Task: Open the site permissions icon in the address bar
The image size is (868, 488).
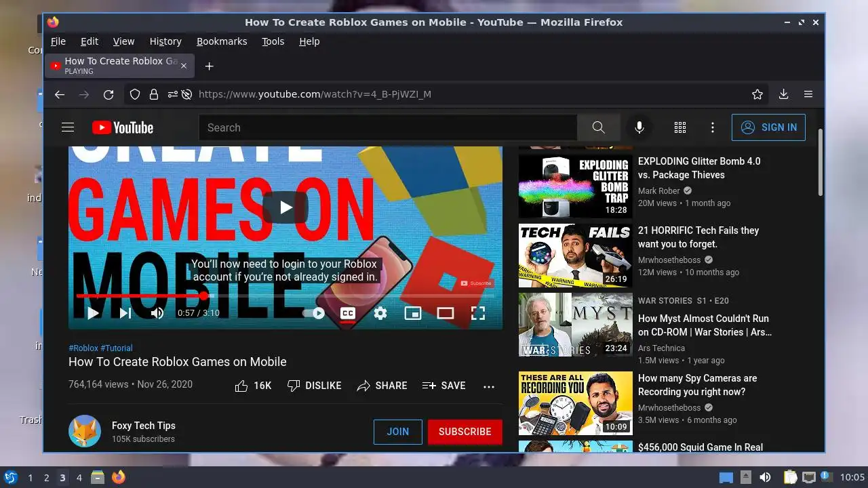Action: [173, 94]
